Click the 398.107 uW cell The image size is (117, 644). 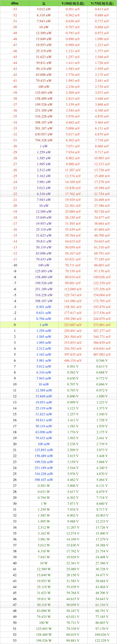point(44,301)
